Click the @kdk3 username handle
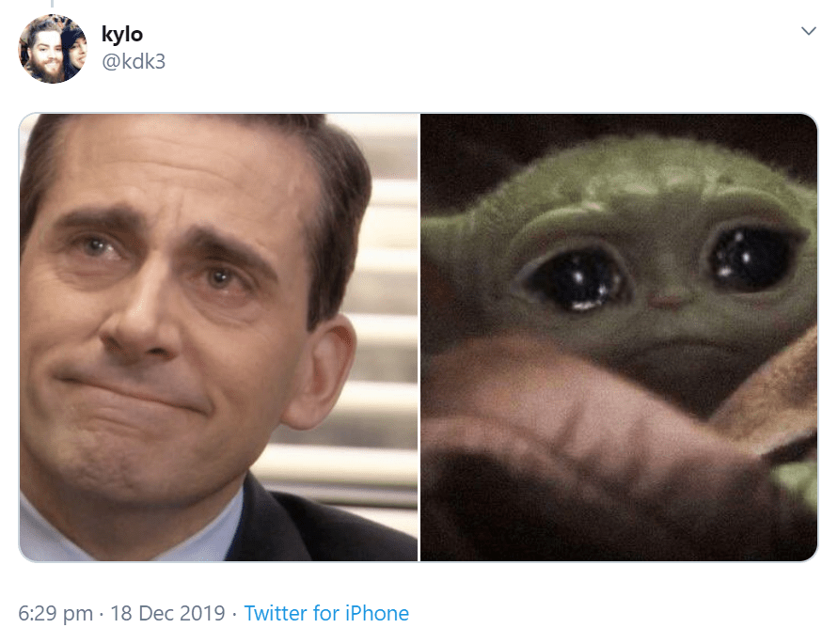 (x=133, y=62)
